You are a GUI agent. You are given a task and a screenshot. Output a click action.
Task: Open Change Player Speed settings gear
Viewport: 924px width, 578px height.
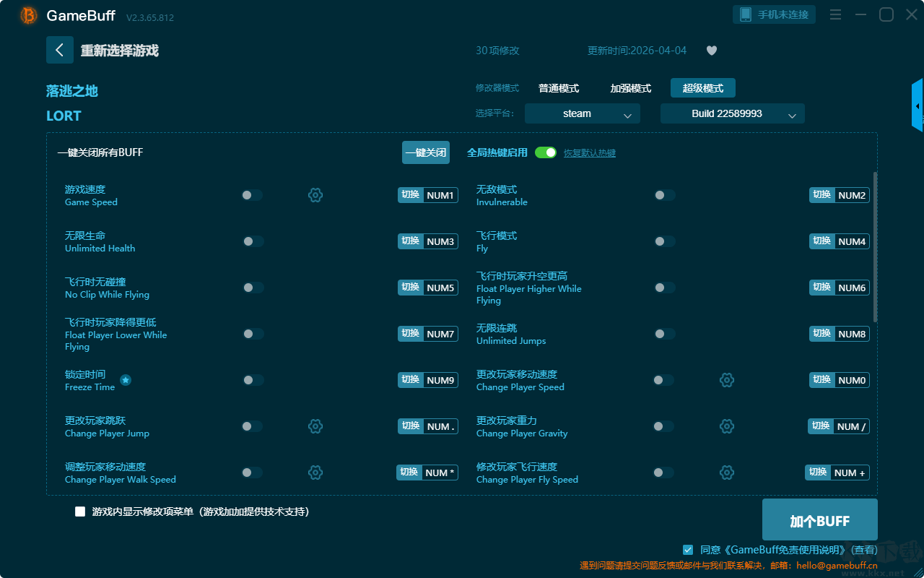tap(727, 380)
